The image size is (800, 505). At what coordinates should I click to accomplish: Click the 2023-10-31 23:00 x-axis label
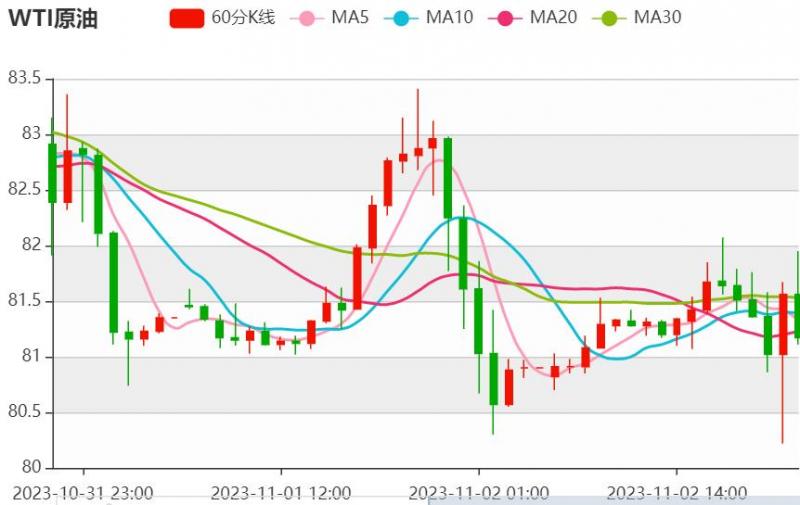pyautogui.click(x=83, y=494)
